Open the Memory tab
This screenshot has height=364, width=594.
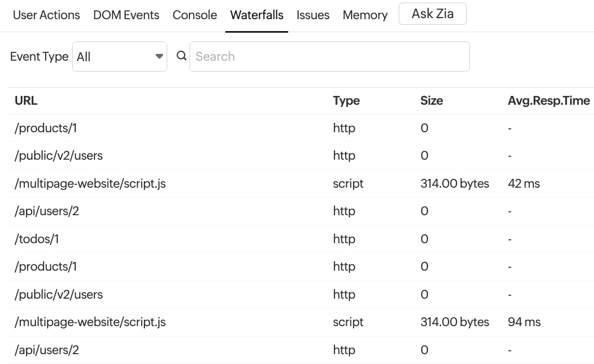[365, 15]
